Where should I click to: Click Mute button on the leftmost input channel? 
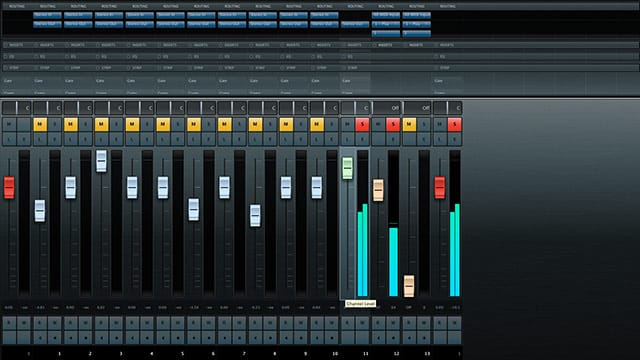tap(9, 124)
